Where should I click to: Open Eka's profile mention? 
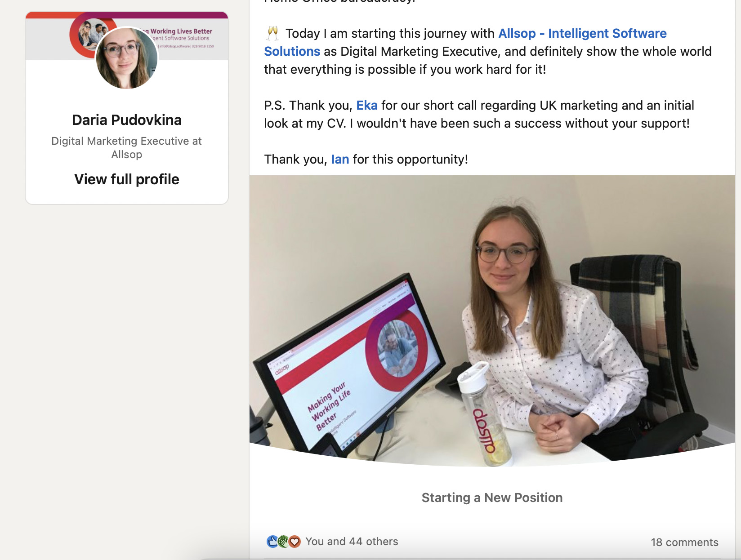click(367, 105)
